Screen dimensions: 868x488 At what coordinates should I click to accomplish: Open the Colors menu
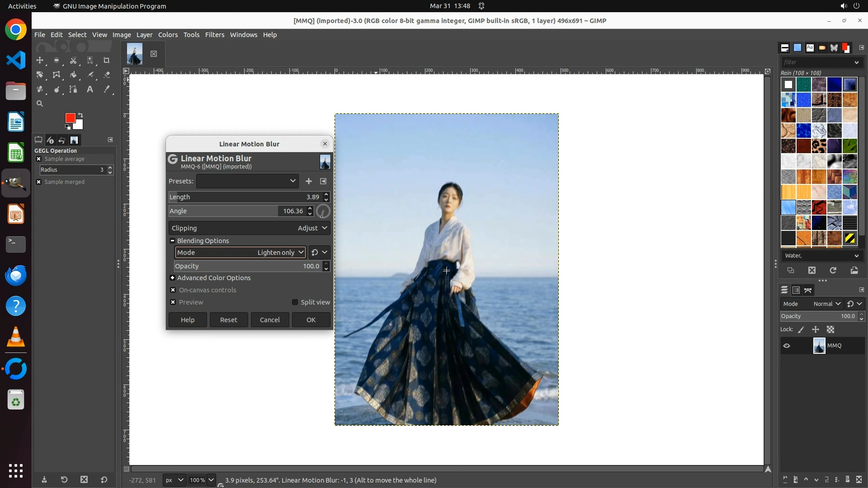click(x=168, y=35)
